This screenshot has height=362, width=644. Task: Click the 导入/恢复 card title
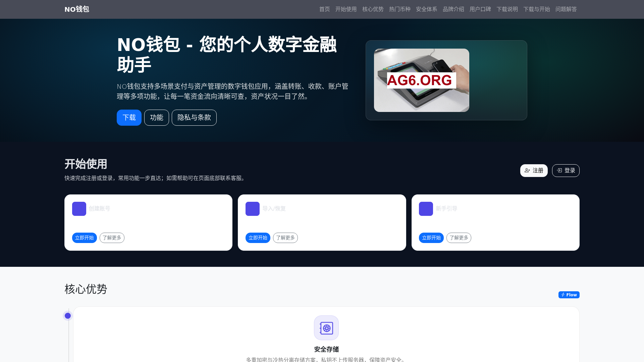pos(274,208)
